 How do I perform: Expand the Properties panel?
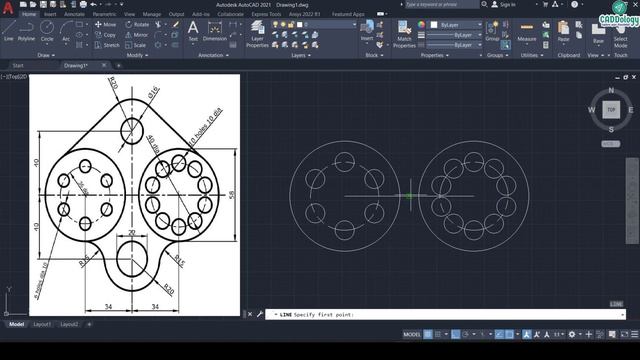click(435, 55)
